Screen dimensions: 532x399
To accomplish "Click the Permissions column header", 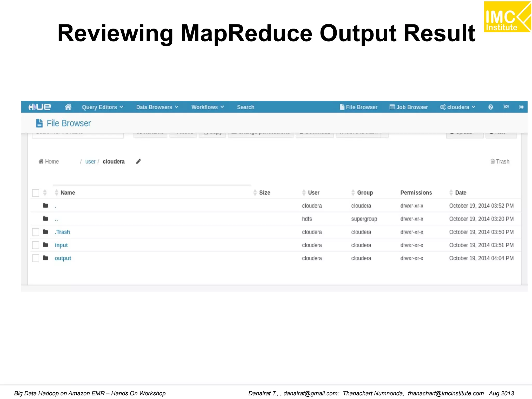I will (416, 193).
